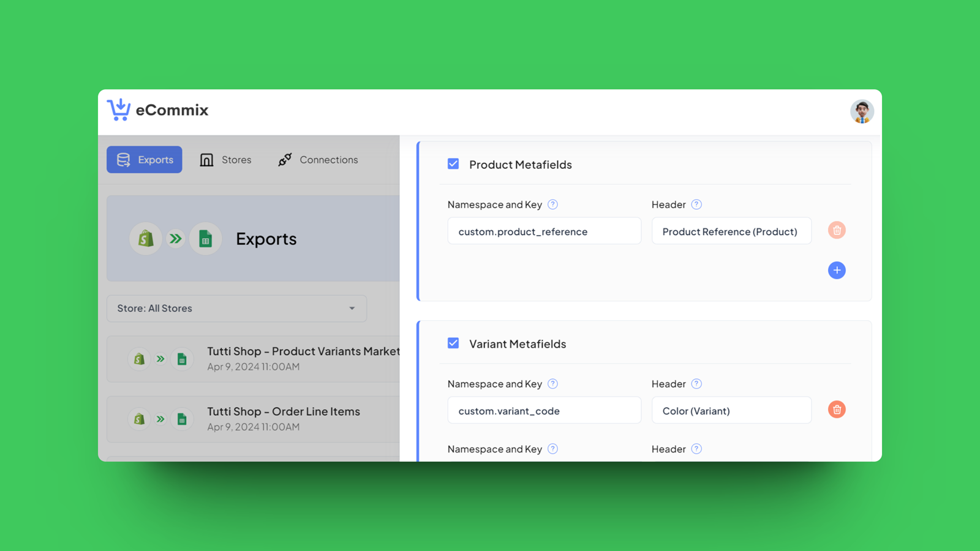Open the eCommix shopping cart logo
Viewport: 980px width, 551px height.
(x=119, y=110)
